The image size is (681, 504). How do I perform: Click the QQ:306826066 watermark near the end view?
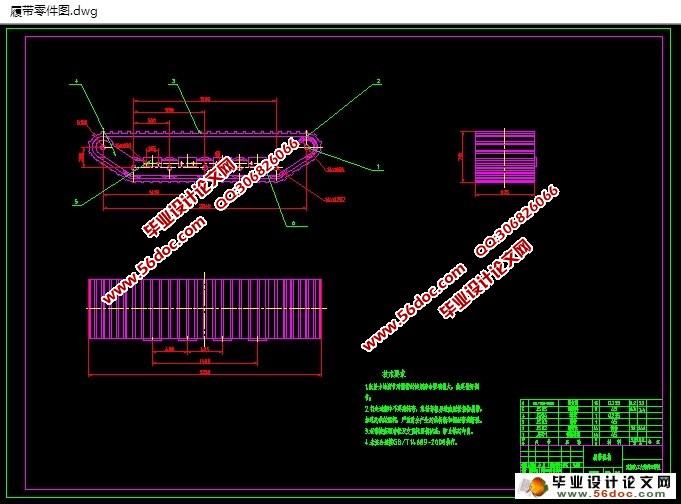[516, 220]
